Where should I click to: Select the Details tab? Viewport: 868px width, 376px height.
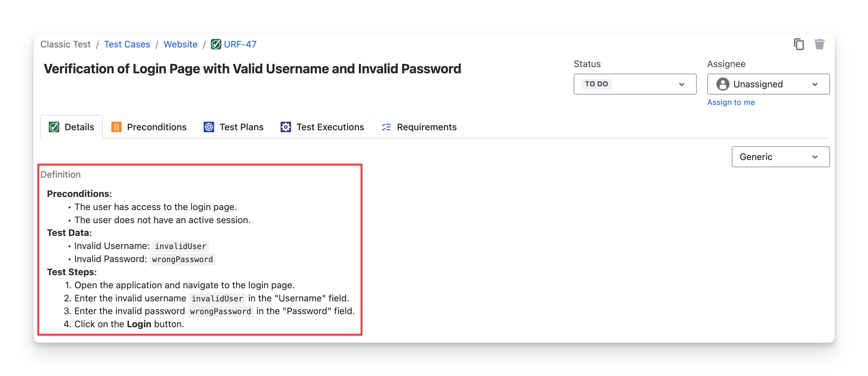[79, 127]
